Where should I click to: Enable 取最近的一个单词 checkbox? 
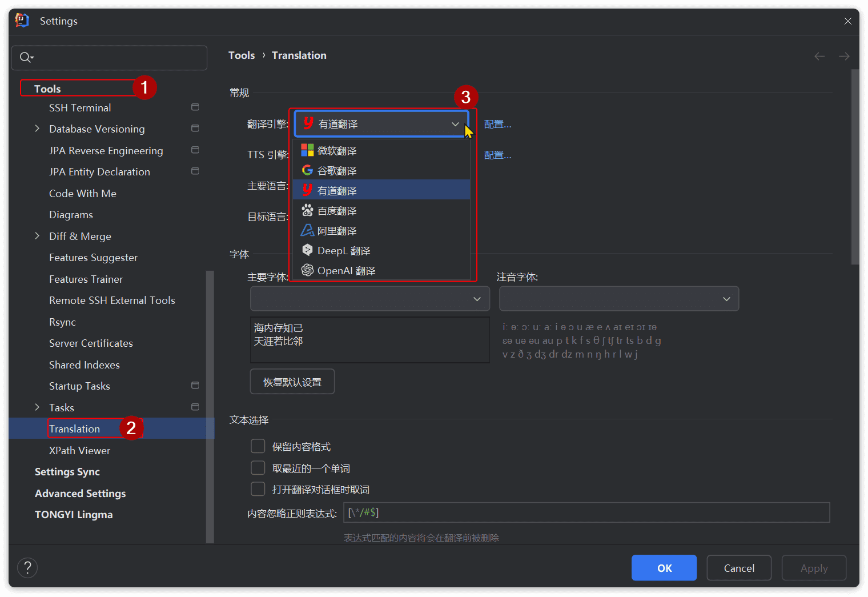[258, 468]
